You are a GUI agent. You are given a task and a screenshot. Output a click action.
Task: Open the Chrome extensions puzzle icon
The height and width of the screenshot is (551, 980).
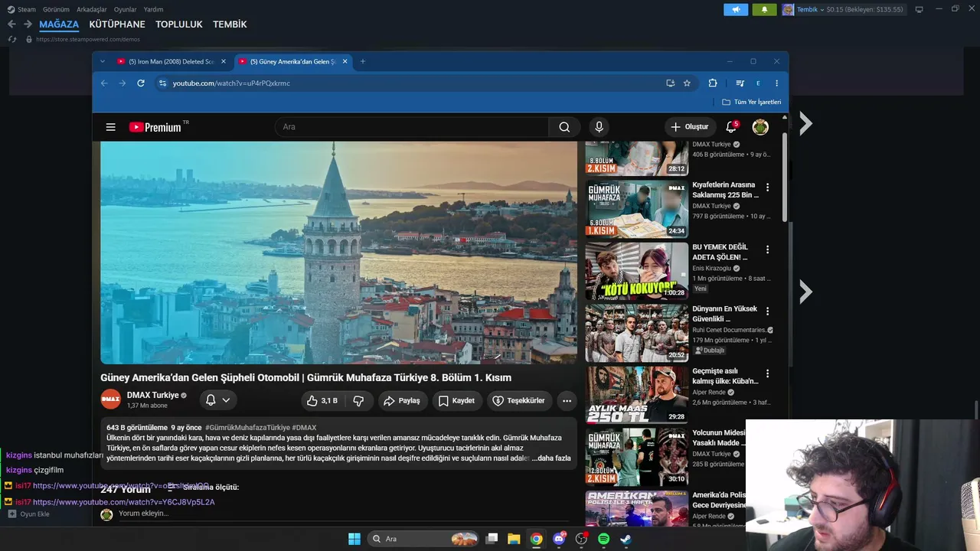click(713, 83)
